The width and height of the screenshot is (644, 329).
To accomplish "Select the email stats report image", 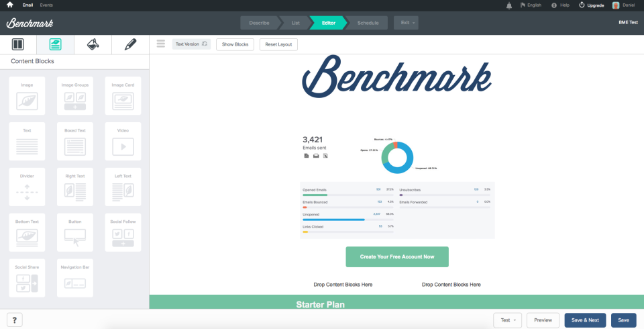I will 397,186.
